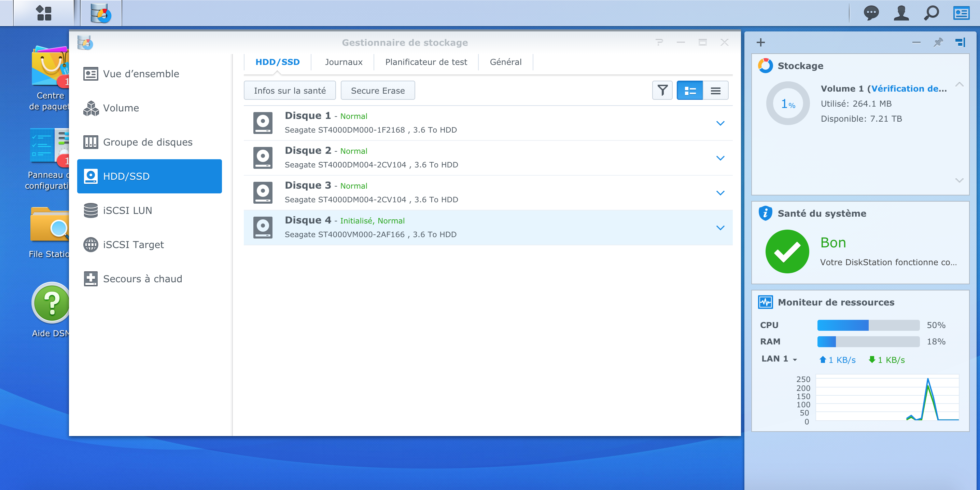The image size is (980, 490).
Task: Click Infos sur la santé button
Action: click(290, 90)
